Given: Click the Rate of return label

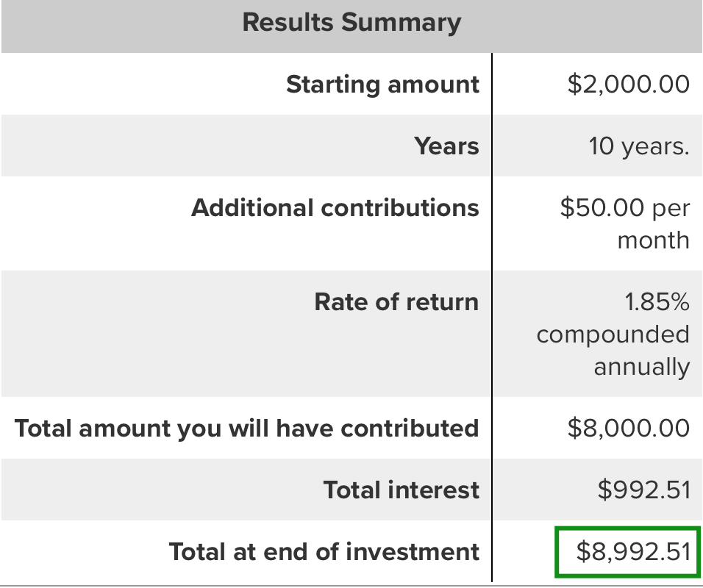Looking at the screenshot, I should (x=396, y=302).
